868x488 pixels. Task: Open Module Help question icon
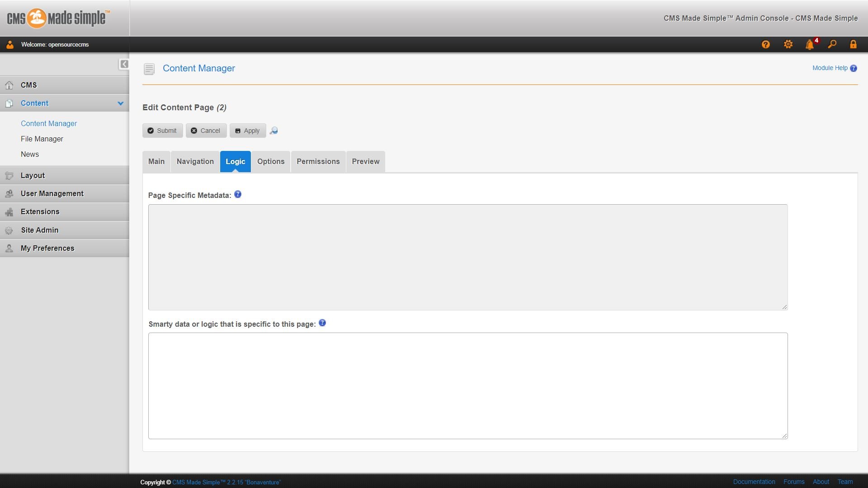854,68
